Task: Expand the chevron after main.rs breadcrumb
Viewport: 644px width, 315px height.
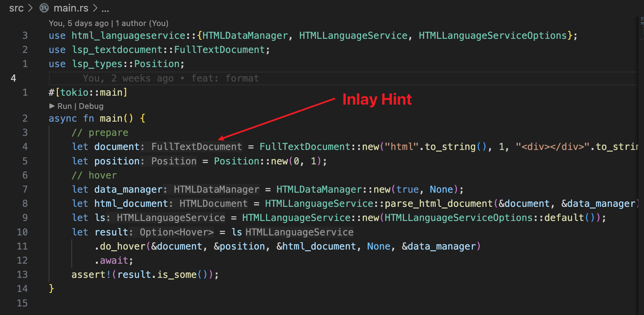Action: pyautogui.click(x=95, y=8)
